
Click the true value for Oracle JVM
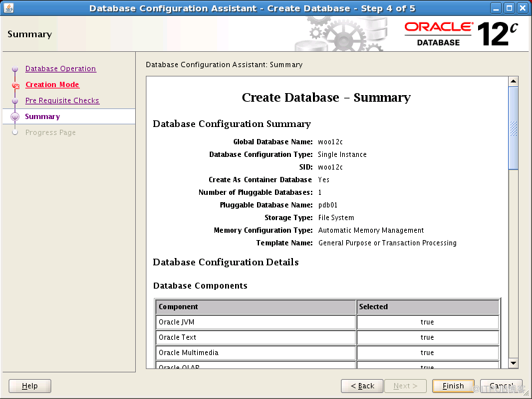pyautogui.click(x=427, y=322)
